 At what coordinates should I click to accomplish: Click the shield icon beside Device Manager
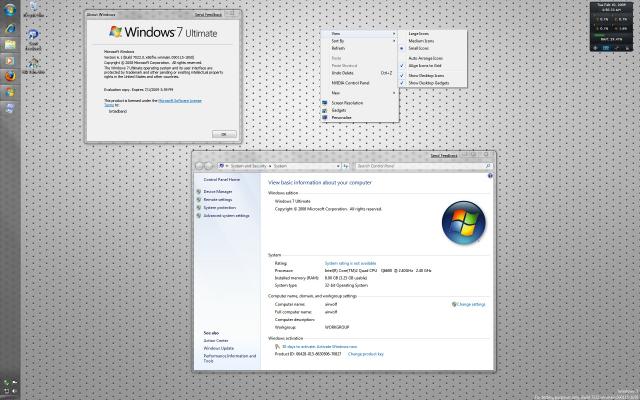[x=199, y=191]
